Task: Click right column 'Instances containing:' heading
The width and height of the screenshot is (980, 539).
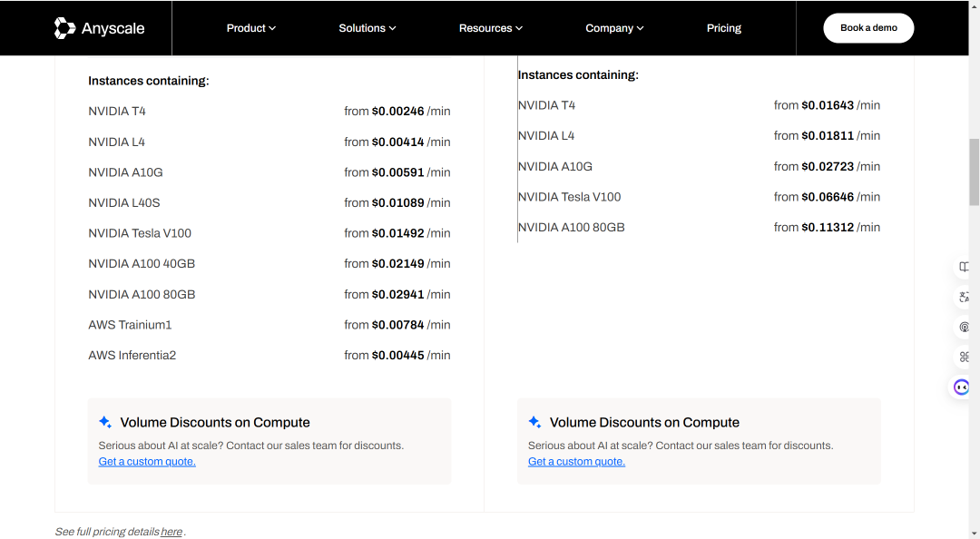Action: (578, 75)
